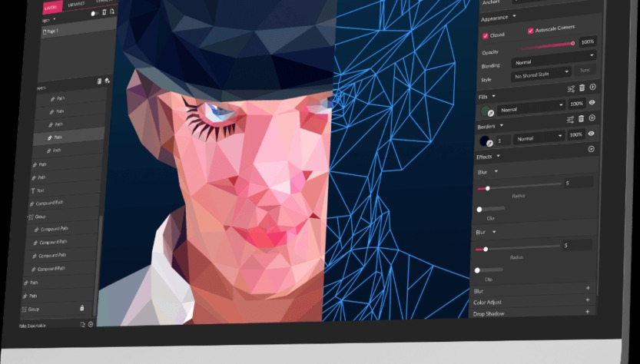Collapse the Fills section arrow
Viewport: 640px width, 364px height.
494,96
